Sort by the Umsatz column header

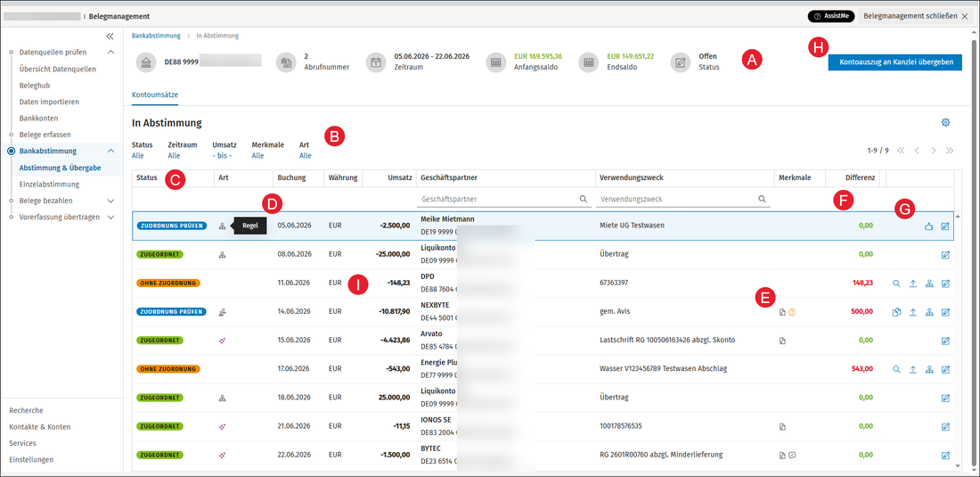pyautogui.click(x=400, y=177)
